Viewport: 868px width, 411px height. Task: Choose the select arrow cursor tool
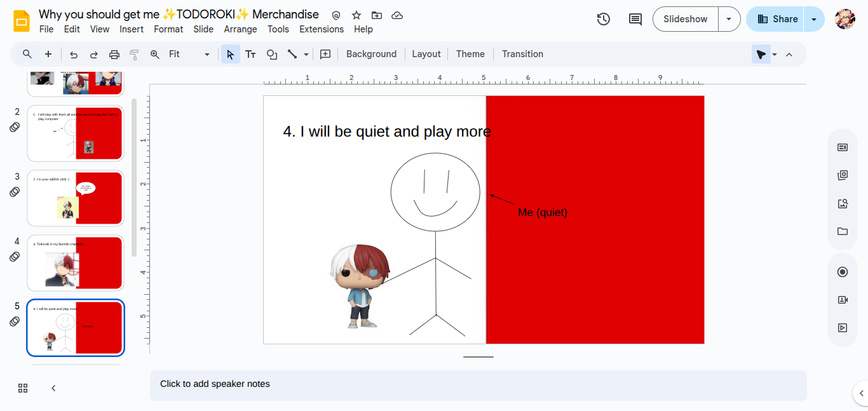(231, 54)
